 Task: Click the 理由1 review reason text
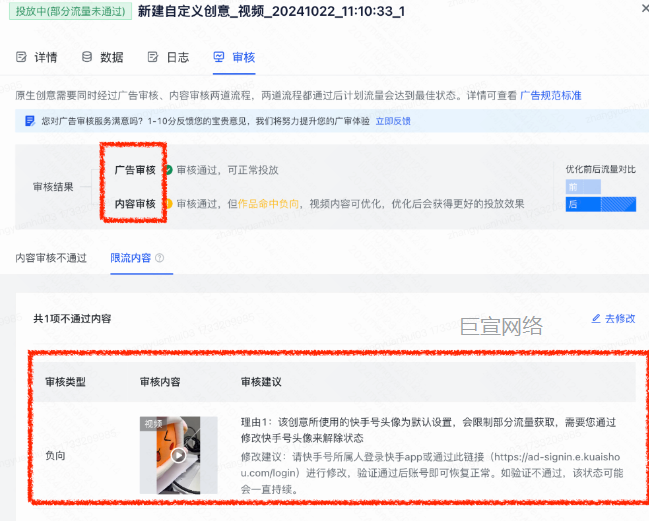pos(428,430)
